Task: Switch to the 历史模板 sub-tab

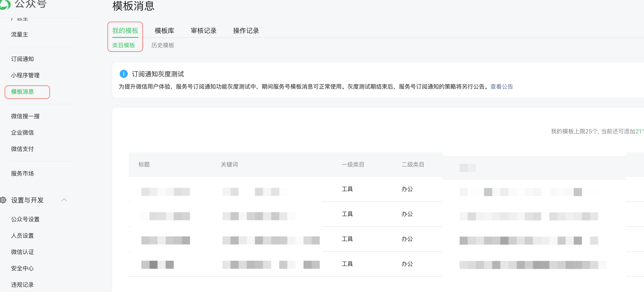Action: pos(163,45)
